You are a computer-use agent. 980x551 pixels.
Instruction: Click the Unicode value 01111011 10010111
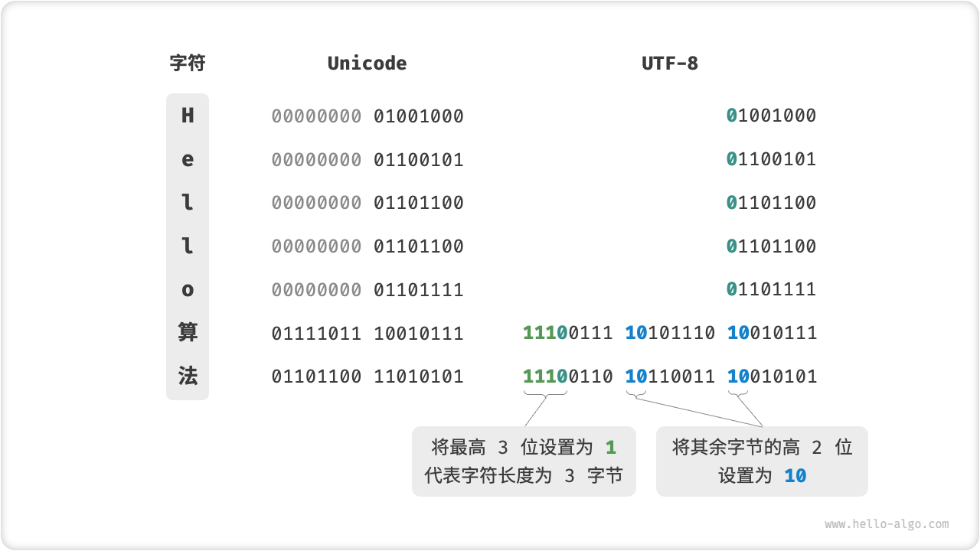click(367, 334)
